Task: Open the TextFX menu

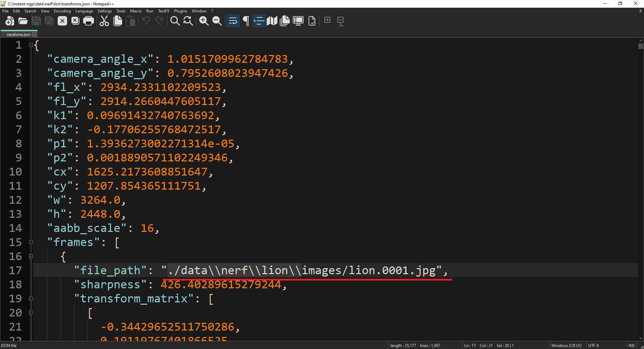Action: [x=164, y=11]
